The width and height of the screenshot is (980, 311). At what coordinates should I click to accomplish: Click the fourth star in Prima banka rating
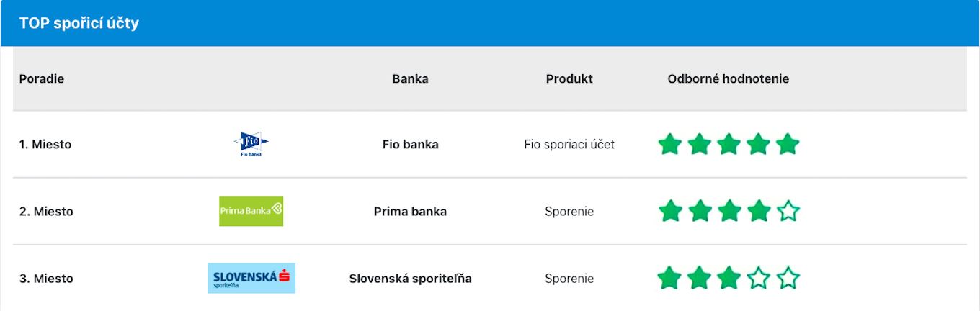click(759, 211)
